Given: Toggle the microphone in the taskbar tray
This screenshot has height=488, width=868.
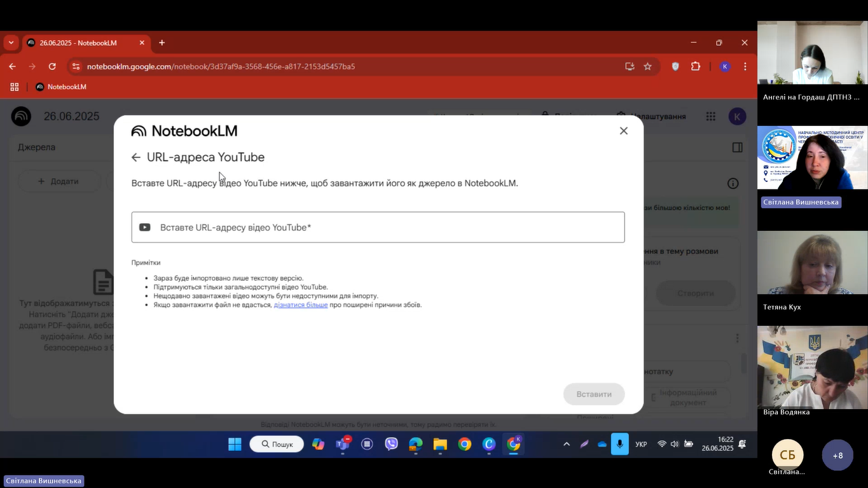Looking at the screenshot, I should 619,444.
